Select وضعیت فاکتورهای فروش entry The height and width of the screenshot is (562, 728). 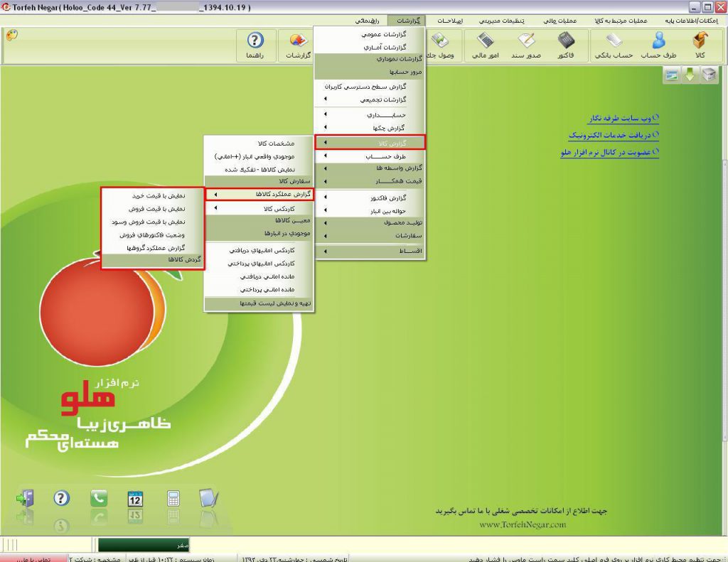click(x=153, y=235)
